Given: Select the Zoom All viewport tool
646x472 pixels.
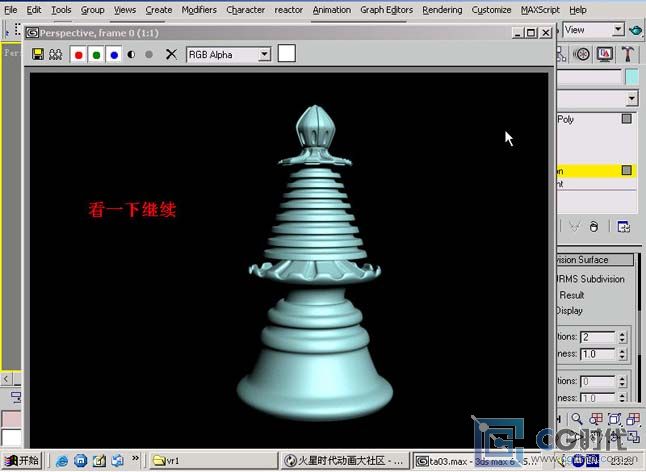Looking at the screenshot, I should pyautogui.click(x=596, y=419).
